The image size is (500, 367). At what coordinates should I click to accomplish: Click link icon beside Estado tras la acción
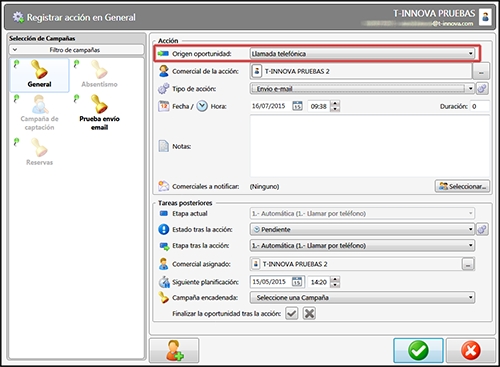[x=482, y=229]
